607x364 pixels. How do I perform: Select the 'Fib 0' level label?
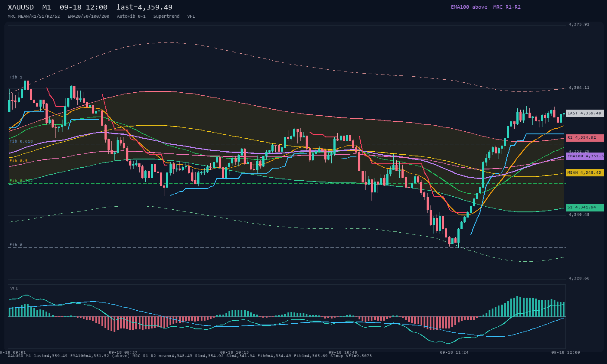(x=16, y=245)
